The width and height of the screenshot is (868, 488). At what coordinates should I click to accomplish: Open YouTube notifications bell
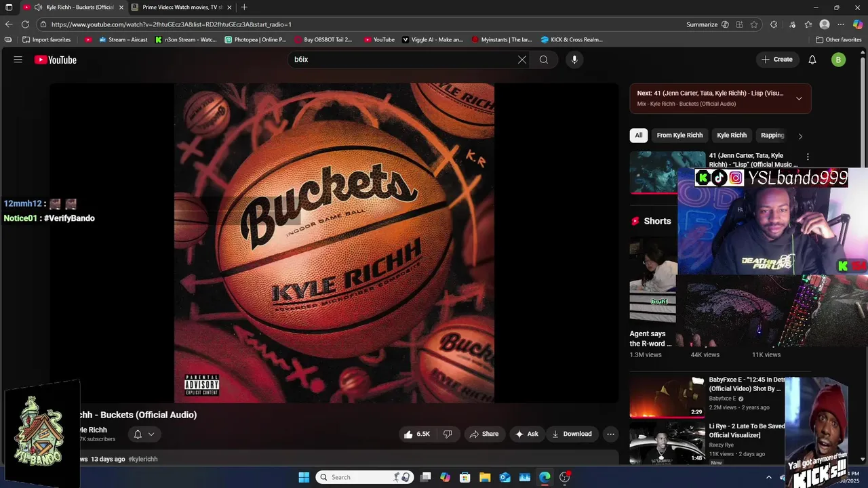tap(812, 60)
